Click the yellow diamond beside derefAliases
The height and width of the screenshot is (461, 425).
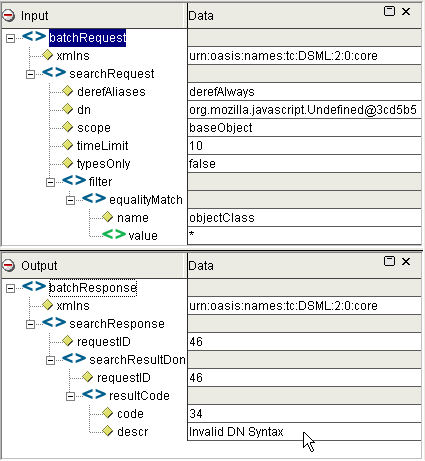pyautogui.click(x=68, y=91)
